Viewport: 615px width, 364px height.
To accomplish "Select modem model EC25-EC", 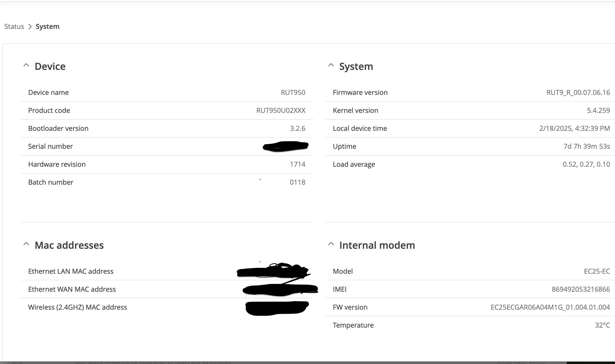I will point(597,271).
